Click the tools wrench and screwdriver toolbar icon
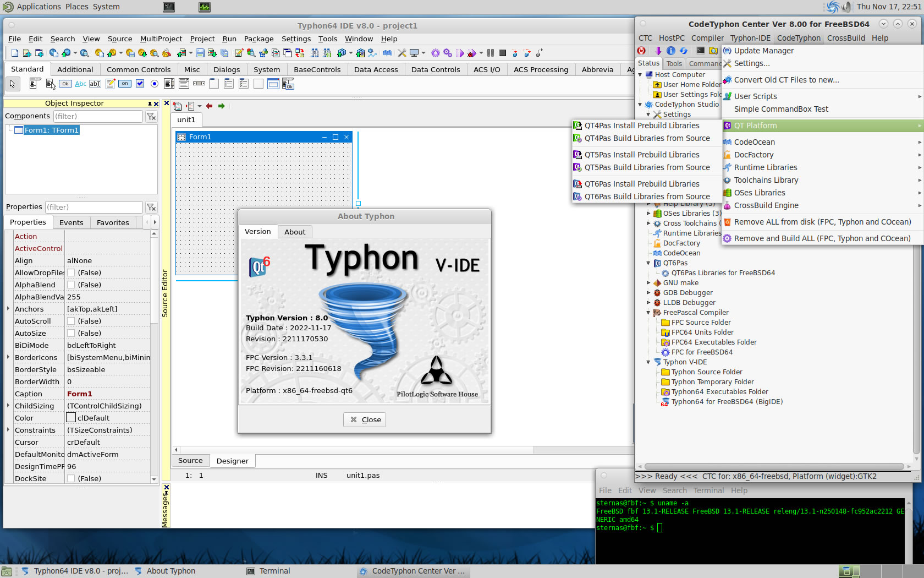The image size is (924, 578). tap(402, 53)
